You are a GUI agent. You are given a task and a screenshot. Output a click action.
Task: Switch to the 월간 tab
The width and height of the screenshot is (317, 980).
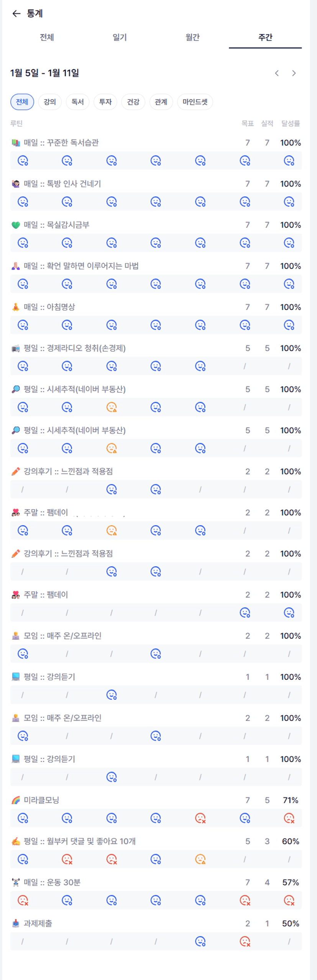tap(192, 37)
